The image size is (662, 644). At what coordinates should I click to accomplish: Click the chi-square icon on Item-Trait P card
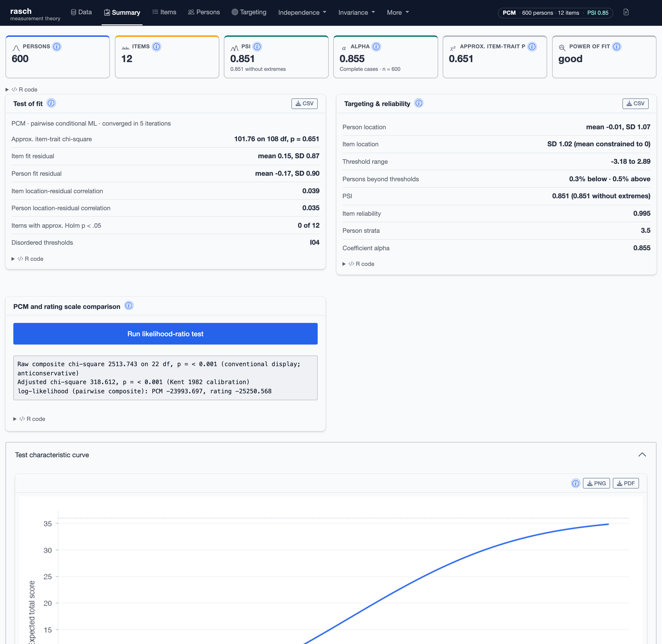pyautogui.click(x=453, y=48)
